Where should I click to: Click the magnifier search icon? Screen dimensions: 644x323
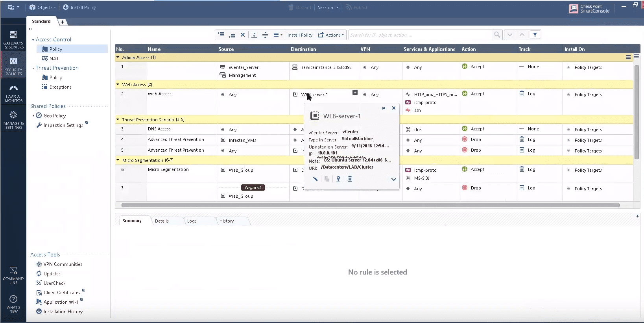coord(497,35)
